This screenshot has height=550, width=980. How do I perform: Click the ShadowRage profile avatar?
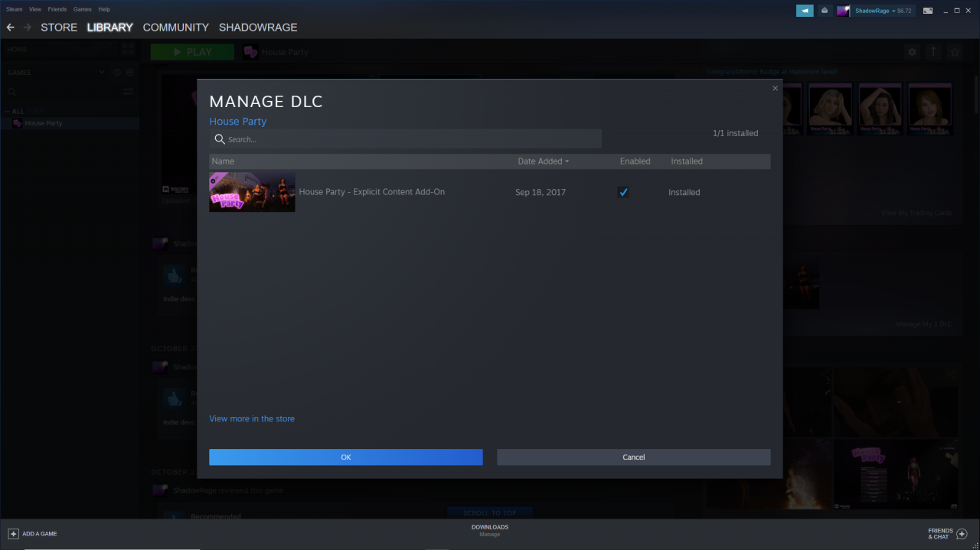(843, 11)
